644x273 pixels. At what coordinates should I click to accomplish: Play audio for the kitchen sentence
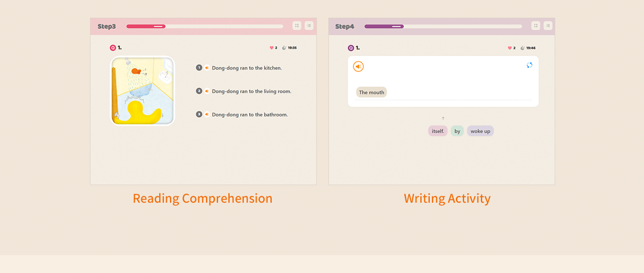[207, 68]
